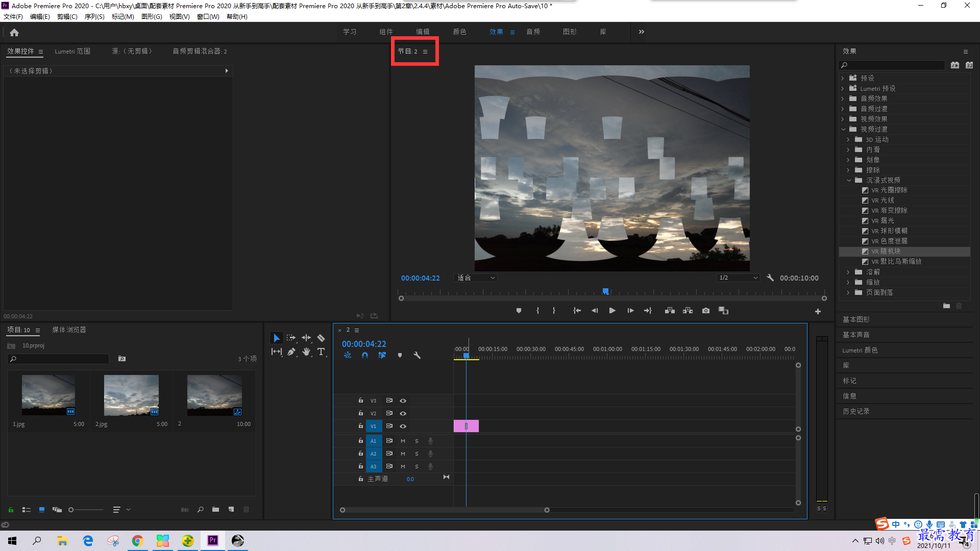This screenshot has height=551, width=980.
Task: Select the Hand tool
Action: 306,352
